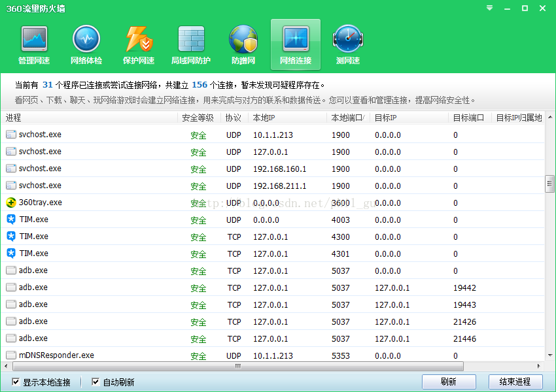
Task: Click horizontal scrollbar right arrow
Action: click(x=539, y=366)
